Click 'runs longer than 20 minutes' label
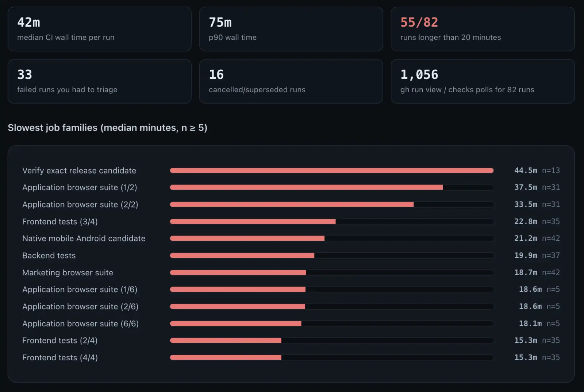The height and width of the screenshot is (392, 584). tap(450, 37)
